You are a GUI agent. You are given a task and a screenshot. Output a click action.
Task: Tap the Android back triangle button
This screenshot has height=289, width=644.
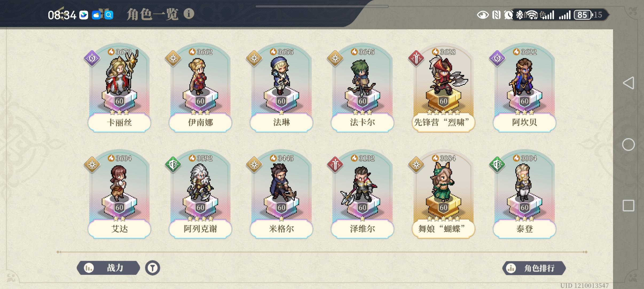tap(629, 83)
